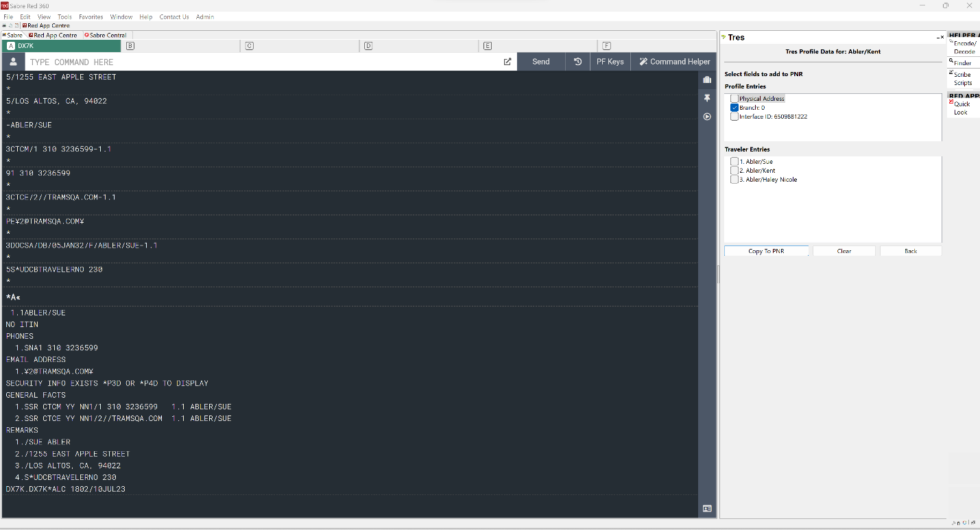Screen dimensions: 980x530
Task: Pin the side panel with the pin icon
Action: click(707, 98)
